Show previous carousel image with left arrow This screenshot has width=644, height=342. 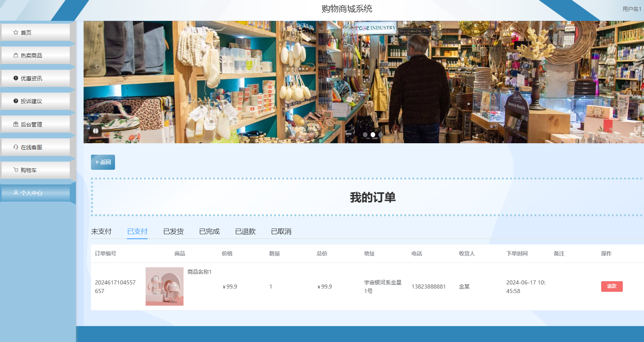click(x=97, y=66)
